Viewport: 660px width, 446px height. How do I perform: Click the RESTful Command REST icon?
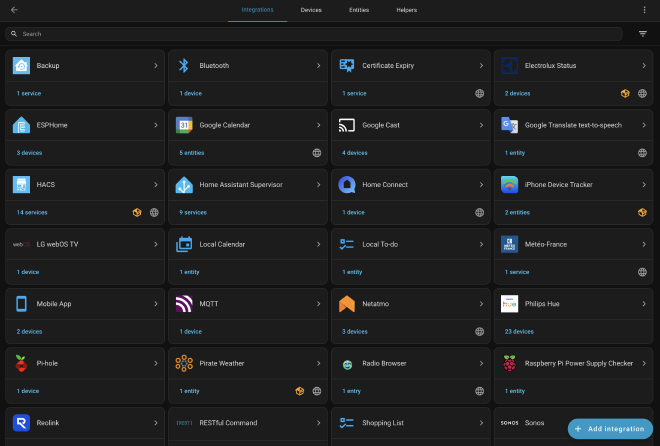(184, 423)
